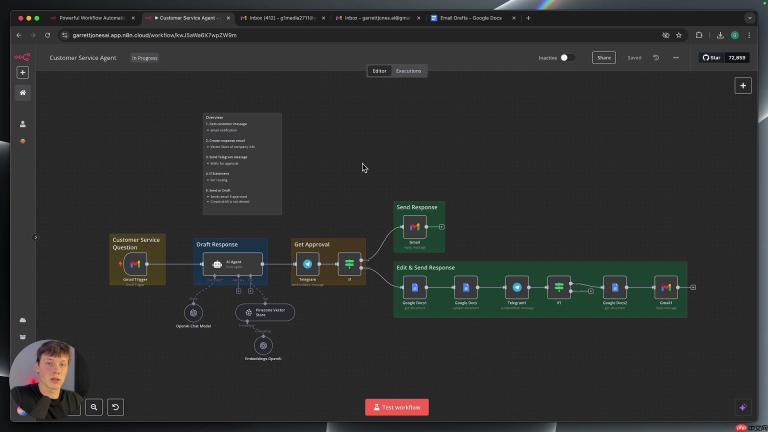768x432 pixels.
Task: Click the Test workflow button
Action: (397, 407)
